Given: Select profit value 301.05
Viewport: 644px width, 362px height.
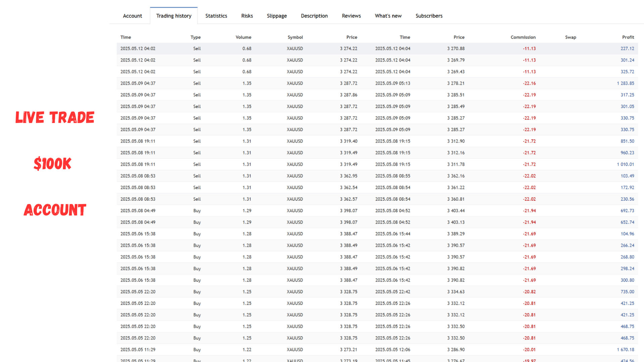Looking at the screenshot, I should pos(627,107).
